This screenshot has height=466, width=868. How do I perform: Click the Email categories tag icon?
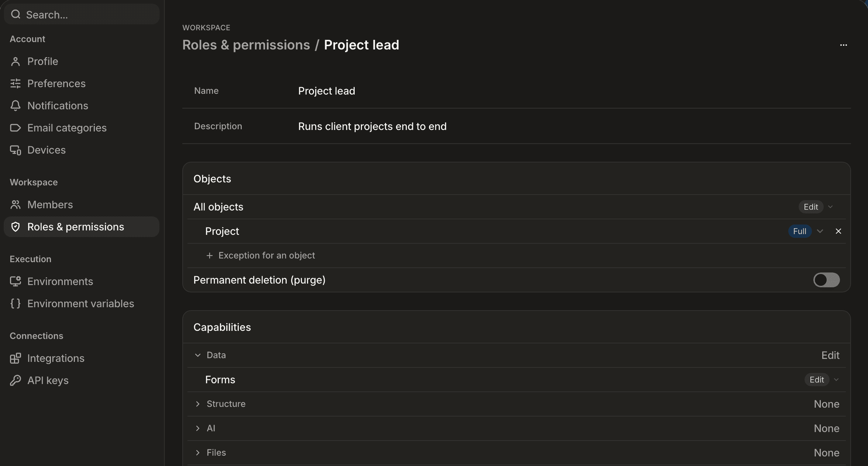click(15, 128)
